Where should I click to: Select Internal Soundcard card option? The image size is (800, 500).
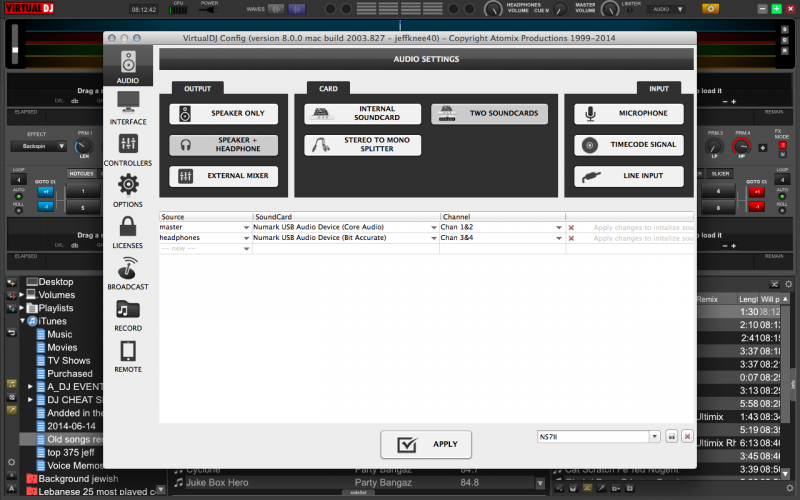(x=362, y=114)
